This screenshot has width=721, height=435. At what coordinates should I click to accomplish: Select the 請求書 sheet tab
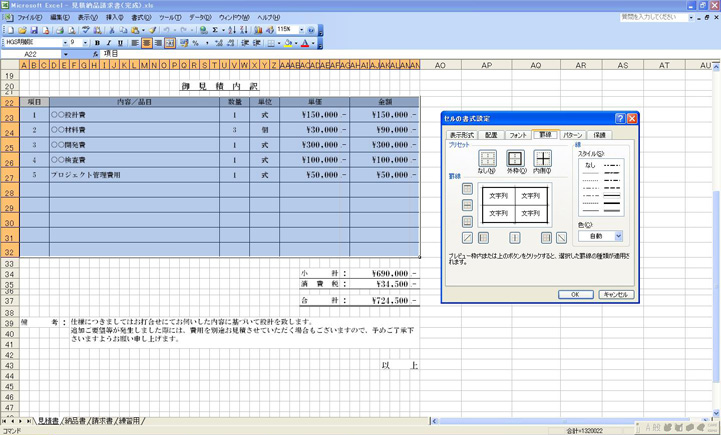click(x=102, y=421)
